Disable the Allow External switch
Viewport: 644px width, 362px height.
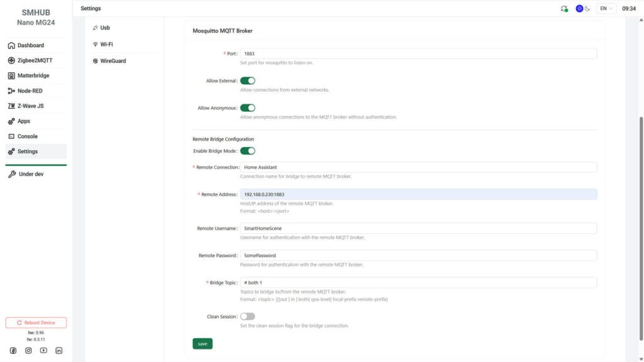coord(248,80)
